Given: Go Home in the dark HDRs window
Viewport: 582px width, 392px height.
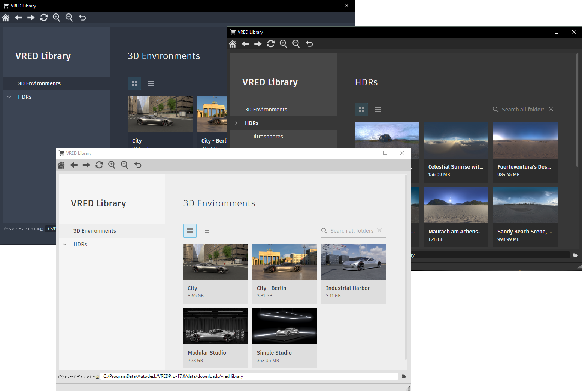Looking at the screenshot, I should [x=233, y=44].
